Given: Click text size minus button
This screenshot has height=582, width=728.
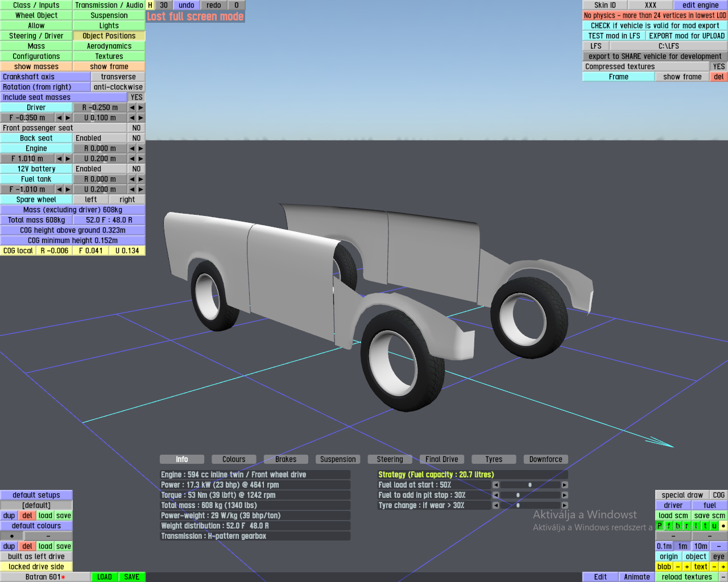Looking at the screenshot, I should (x=714, y=567).
